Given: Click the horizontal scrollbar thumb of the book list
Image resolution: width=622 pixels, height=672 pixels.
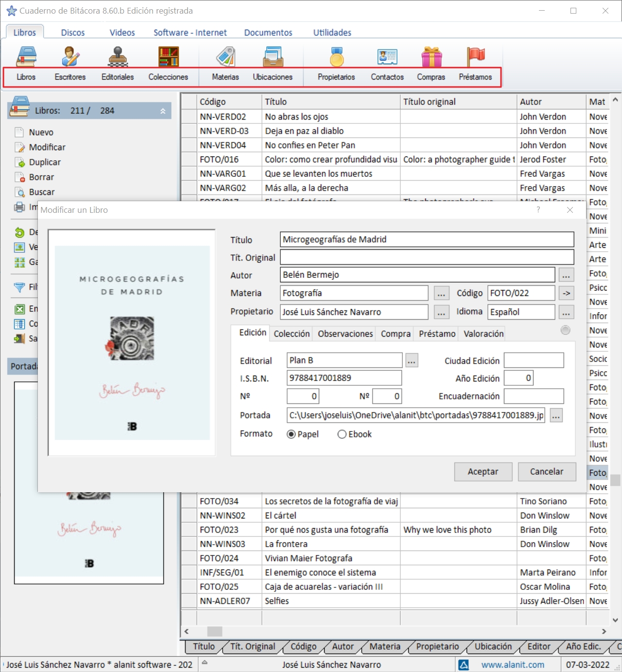Looking at the screenshot, I should 215,631.
